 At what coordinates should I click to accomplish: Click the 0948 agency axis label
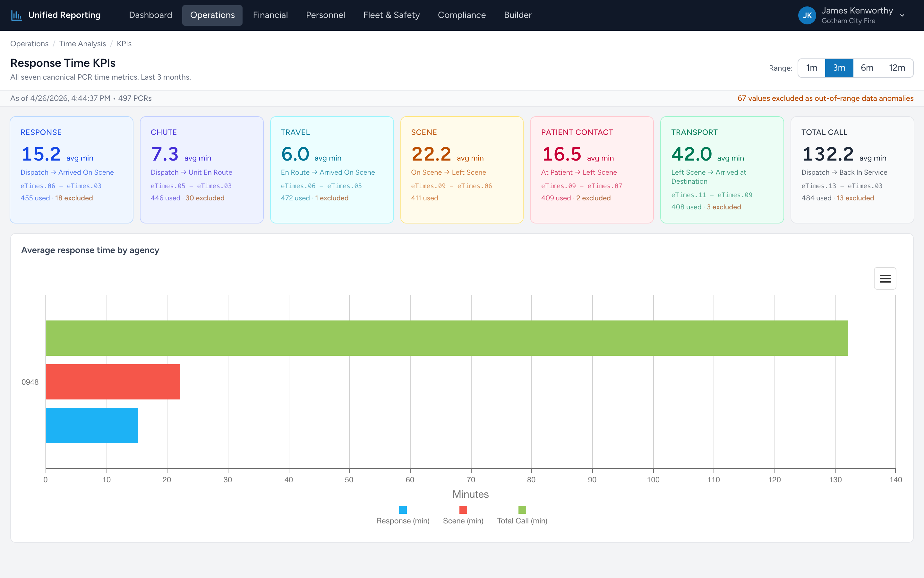click(30, 382)
